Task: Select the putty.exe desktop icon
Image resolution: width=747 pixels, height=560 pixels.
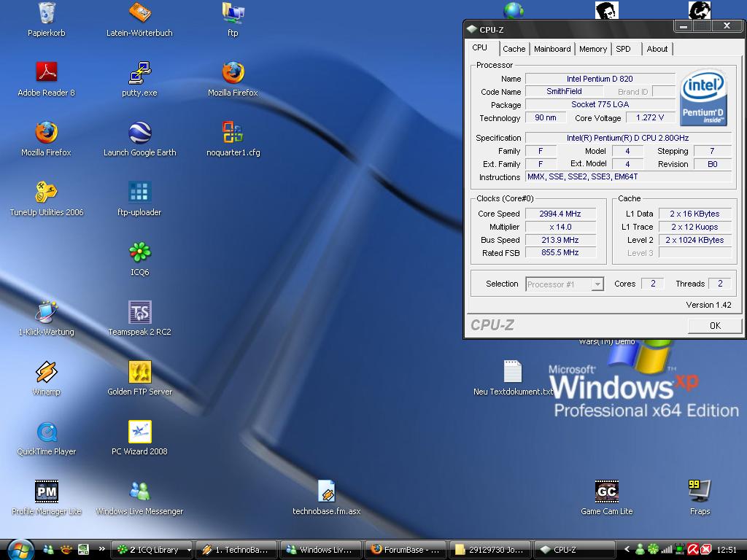Action: [x=139, y=73]
